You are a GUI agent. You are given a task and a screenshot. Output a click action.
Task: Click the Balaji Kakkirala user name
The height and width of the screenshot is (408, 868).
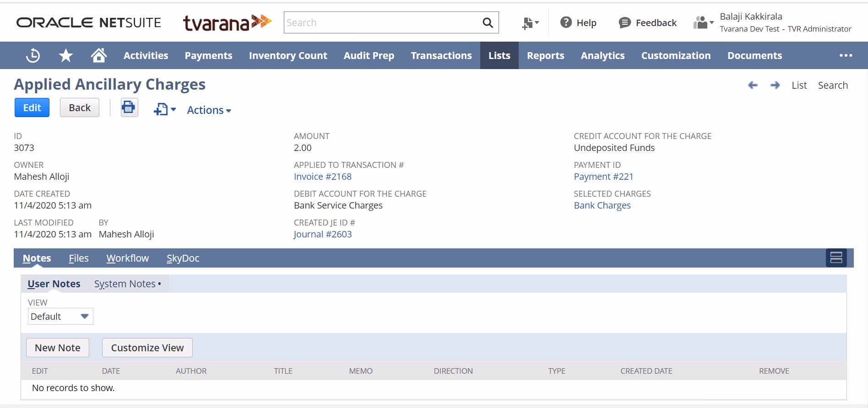click(751, 16)
